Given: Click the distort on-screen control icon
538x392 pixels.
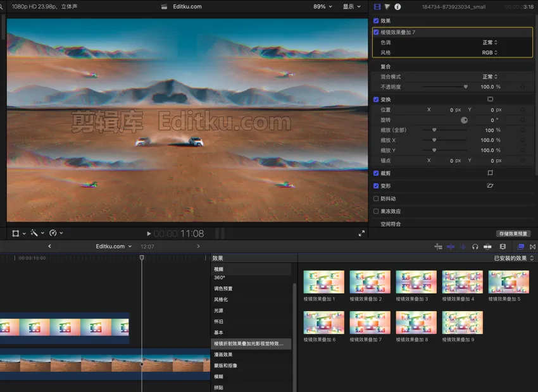Looking at the screenshot, I should point(490,186).
